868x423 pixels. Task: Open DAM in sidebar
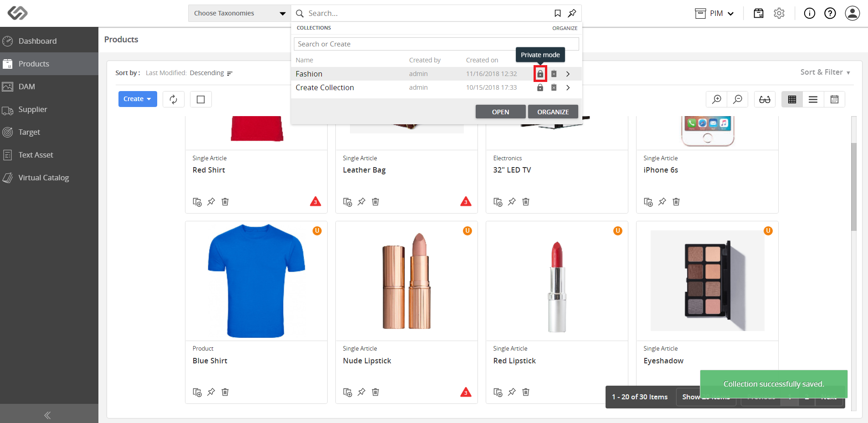(x=49, y=87)
